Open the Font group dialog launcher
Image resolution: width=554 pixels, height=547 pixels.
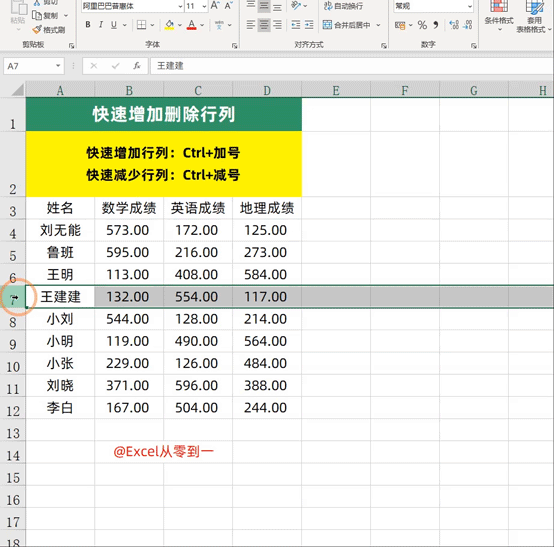234,46
